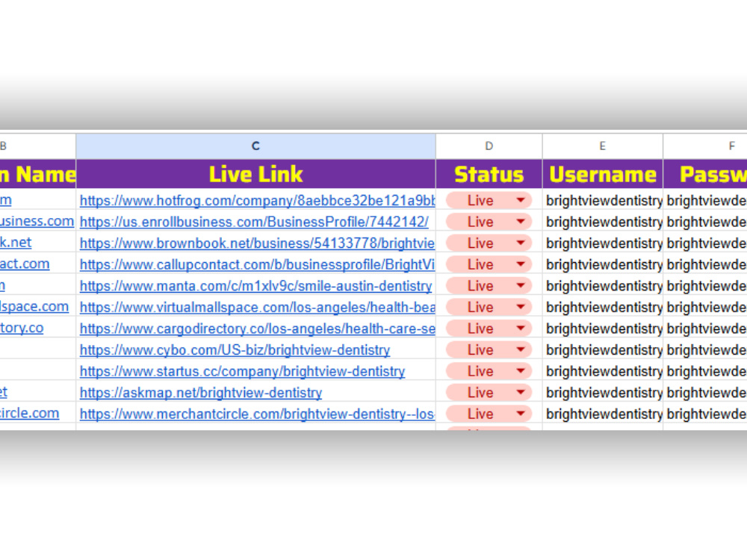Viewport: 747px width, 560px height.
Task: Open the merchantcircle.com brightview-dentistry link
Action: point(257,414)
